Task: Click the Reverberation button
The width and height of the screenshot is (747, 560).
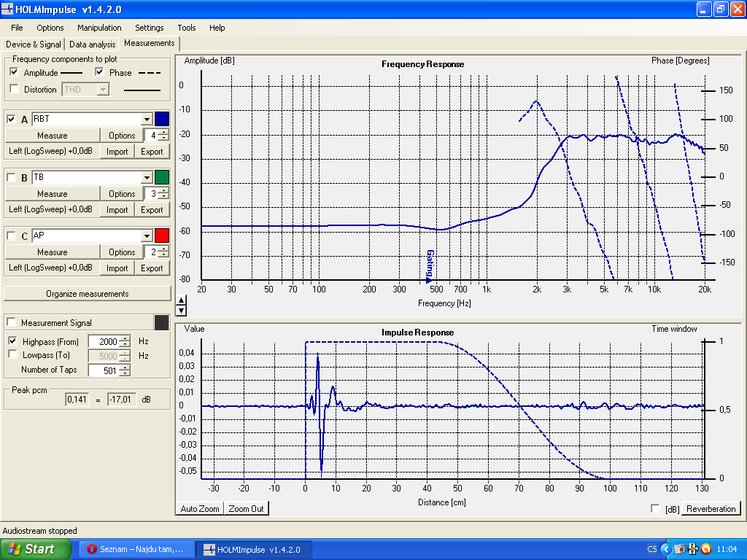Action: click(x=711, y=508)
